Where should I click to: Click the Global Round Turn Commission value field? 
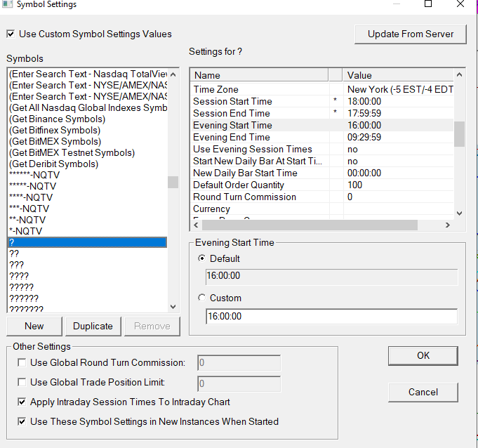(239, 362)
